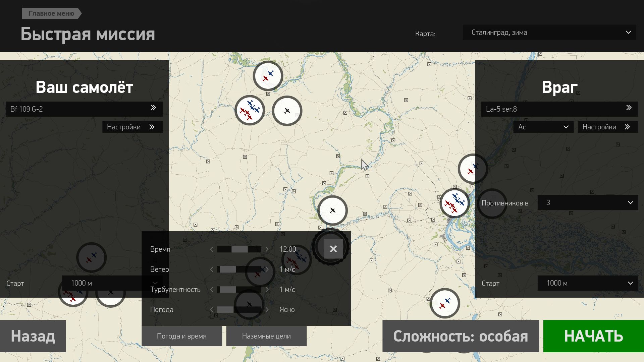
Task: Expand the Bf 109 G-2 aircraft selector
Action: (84, 109)
